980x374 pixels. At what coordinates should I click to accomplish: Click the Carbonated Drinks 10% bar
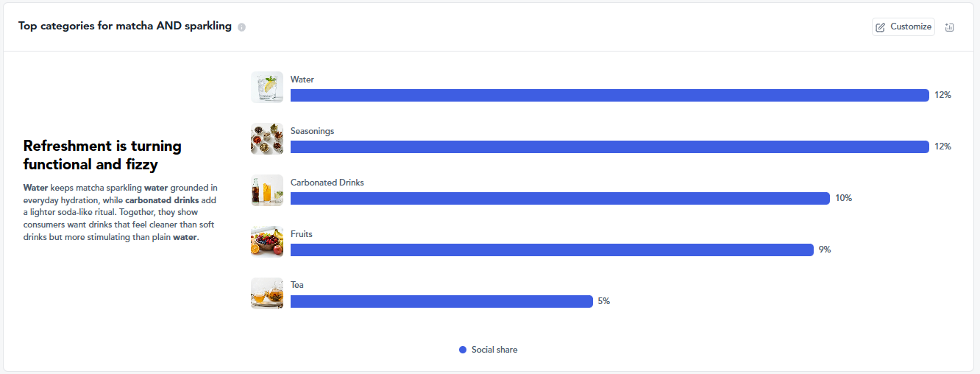click(x=560, y=198)
